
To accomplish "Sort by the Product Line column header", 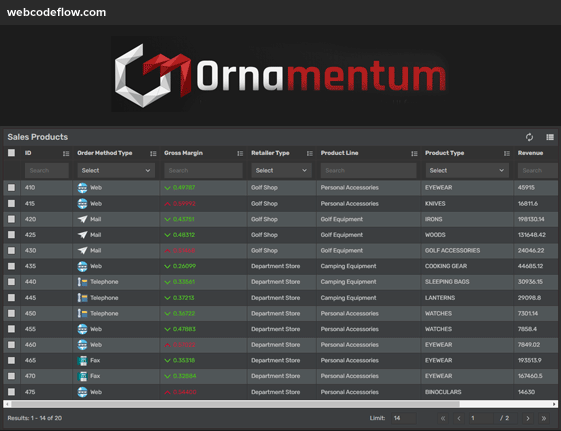I will point(339,153).
